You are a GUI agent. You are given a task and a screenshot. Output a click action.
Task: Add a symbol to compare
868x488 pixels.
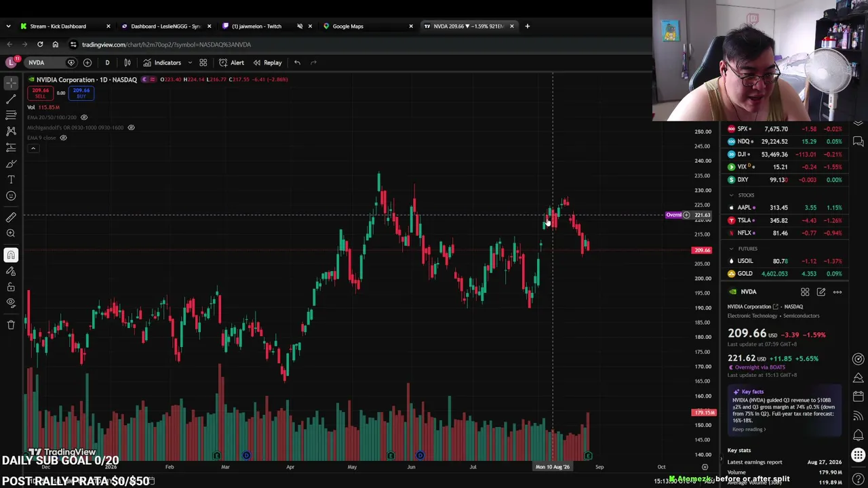pyautogui.click(x=87, y=62)
